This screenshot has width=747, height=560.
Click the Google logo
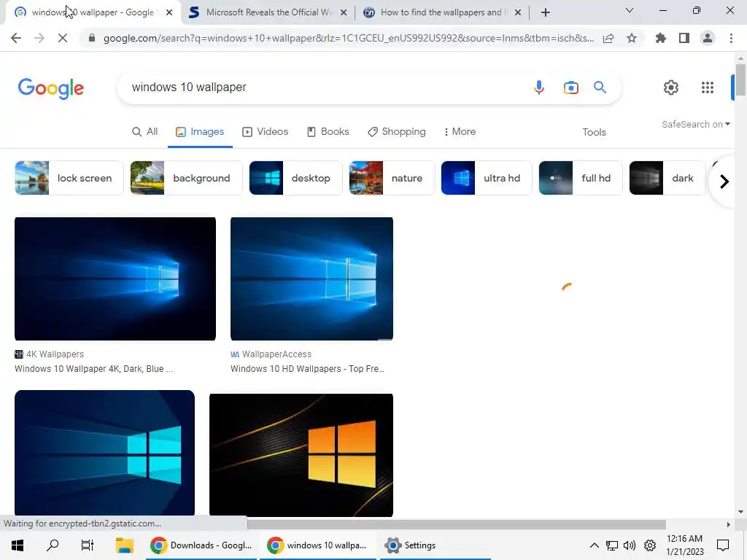[51, 88]
